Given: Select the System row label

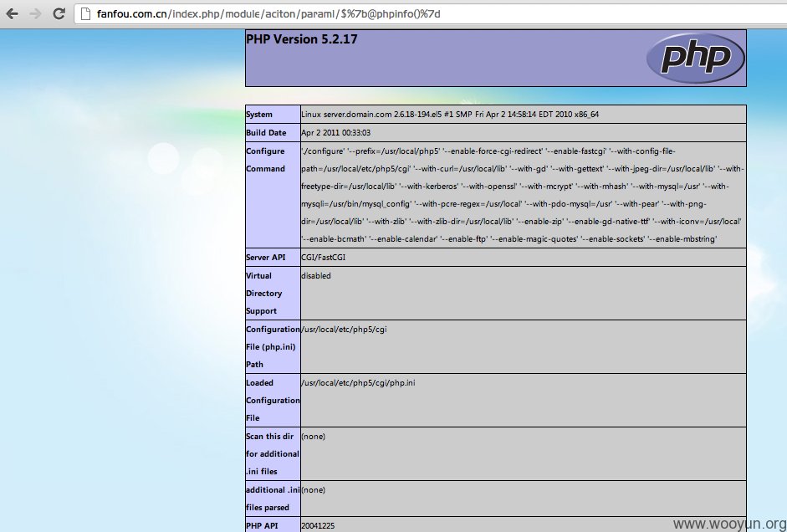Looking at the screenshot, I should [259, 115].
